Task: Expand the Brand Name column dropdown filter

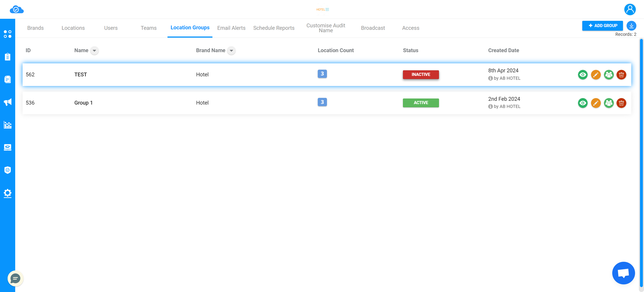Action: pos(232,50)
